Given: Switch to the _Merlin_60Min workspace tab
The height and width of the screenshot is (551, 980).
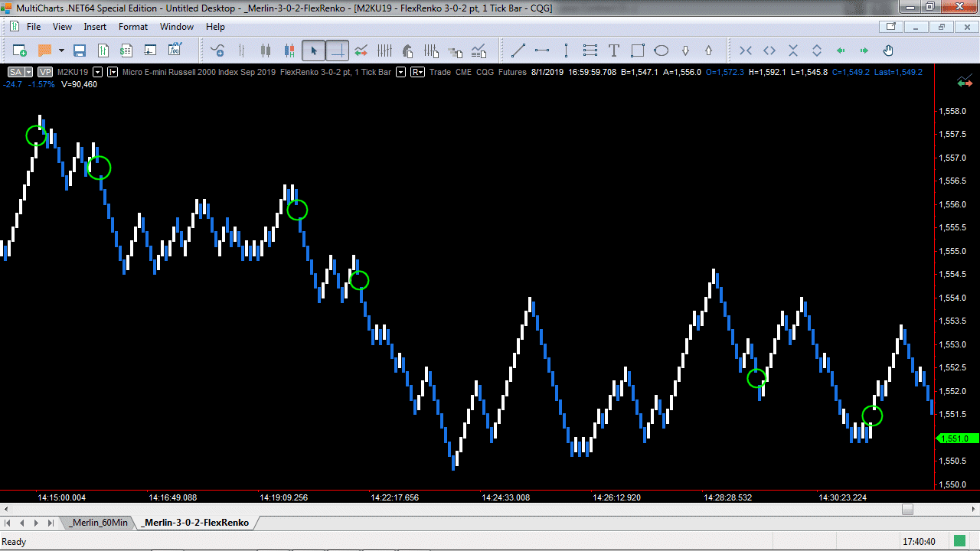Looking at the screenshot, I should [x=98, y=523].
